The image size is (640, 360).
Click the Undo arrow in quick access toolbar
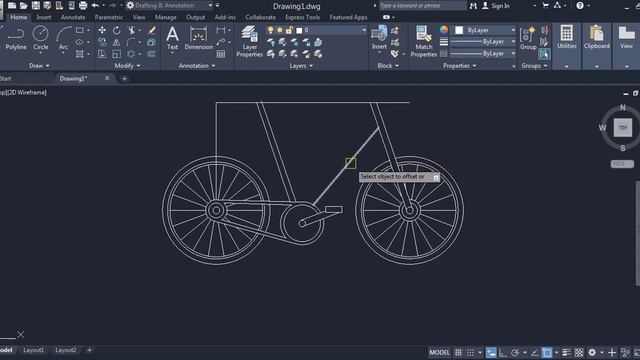tap(95, 6)
